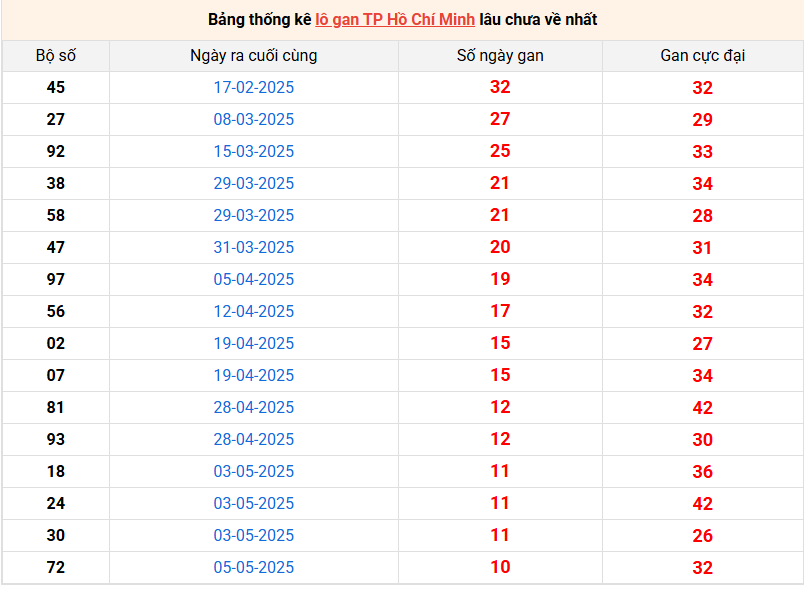
Task: Open the 05-04-2025 date link
Action: pos(254,279)
